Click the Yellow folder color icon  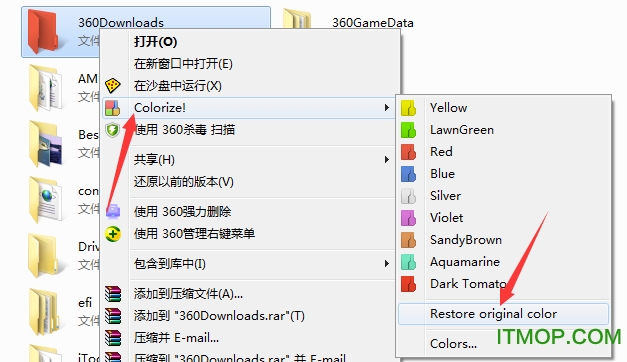click(x=408, y=108)
